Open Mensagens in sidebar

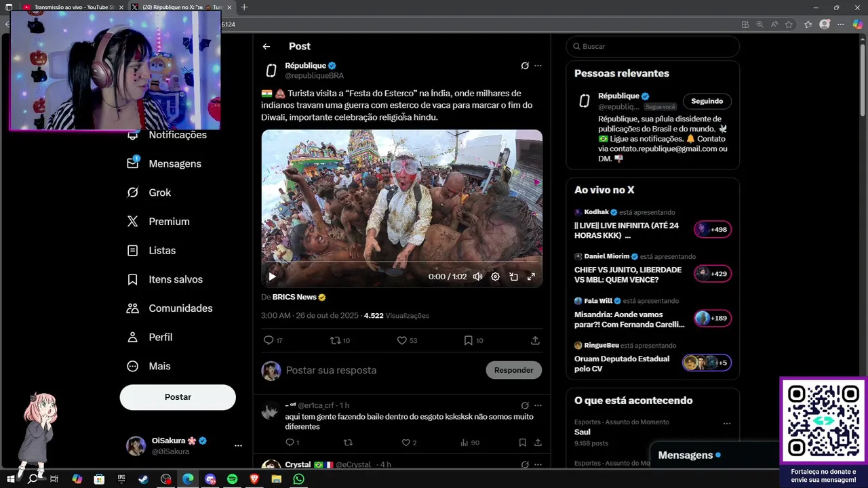(x=164, y=163)
